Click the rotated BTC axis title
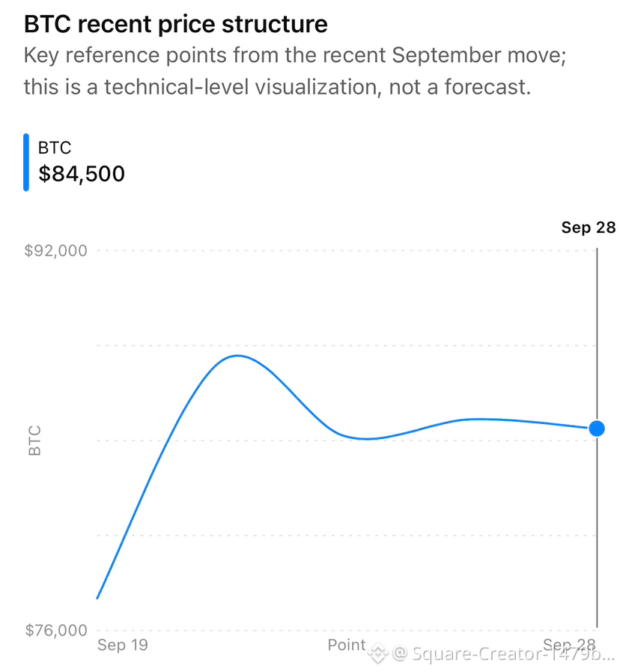This screenshot has height=672, width=620. [34, 441]
